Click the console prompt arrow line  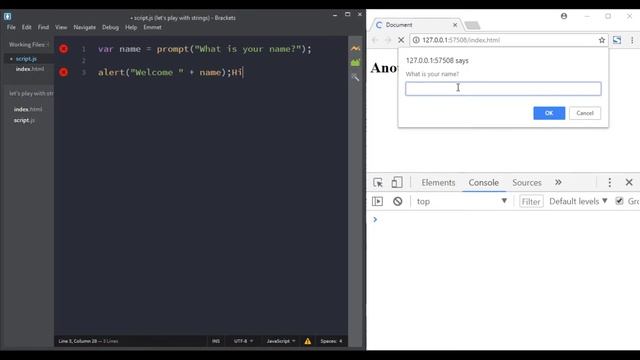(503, 220)
